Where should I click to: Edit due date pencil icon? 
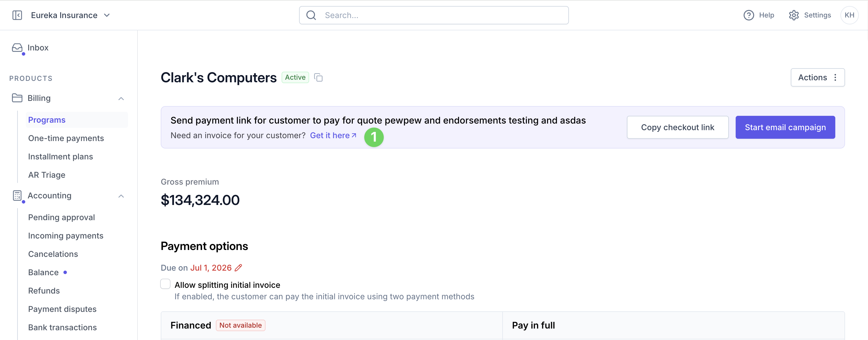click(x=238, y=268)
